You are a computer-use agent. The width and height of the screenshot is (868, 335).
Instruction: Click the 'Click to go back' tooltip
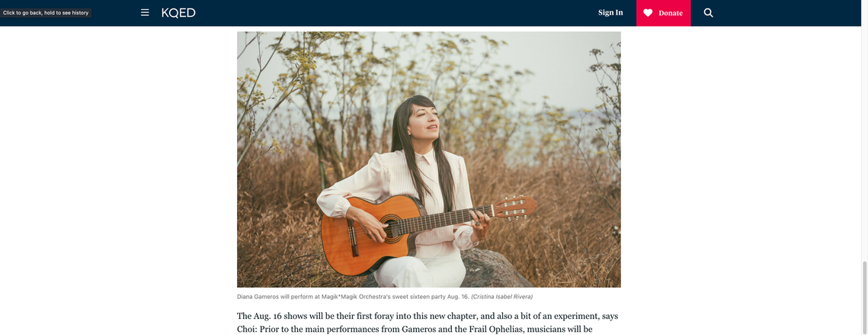[x=46, y=13]
